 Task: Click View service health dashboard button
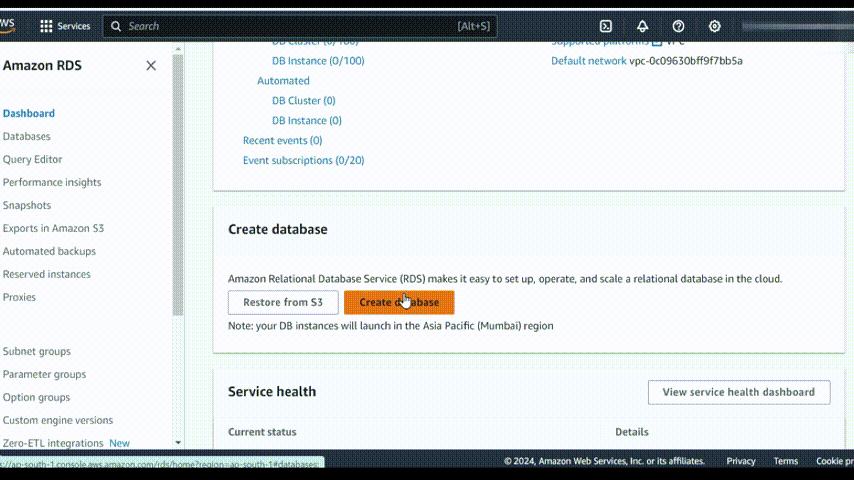coord(739,392)
